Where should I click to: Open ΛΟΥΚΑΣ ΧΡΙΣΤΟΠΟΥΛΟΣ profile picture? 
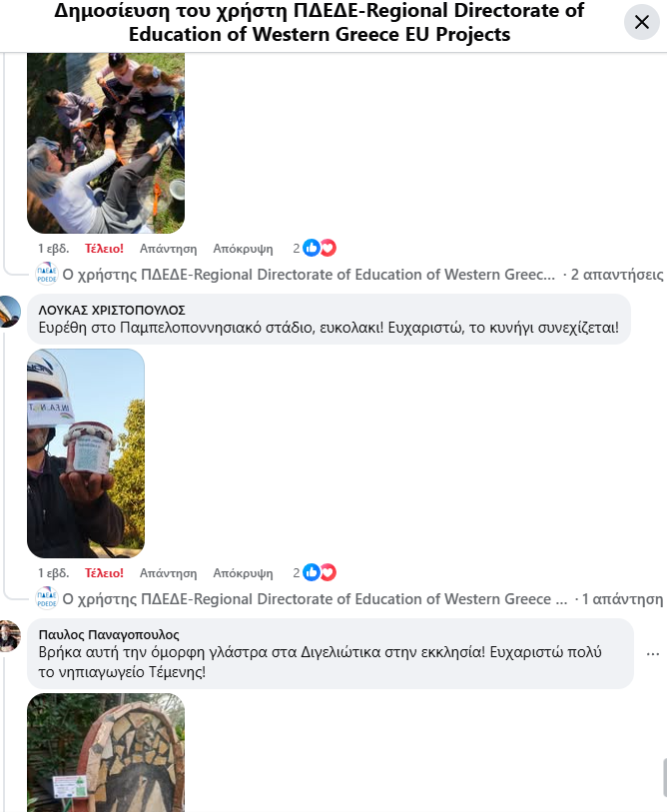[x=9, y=312]
